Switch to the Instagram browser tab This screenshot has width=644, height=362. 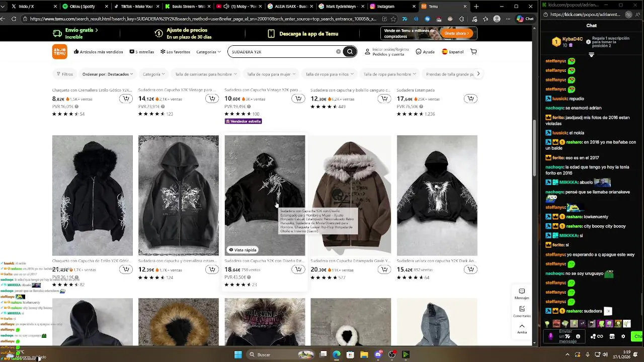point(391,7)
